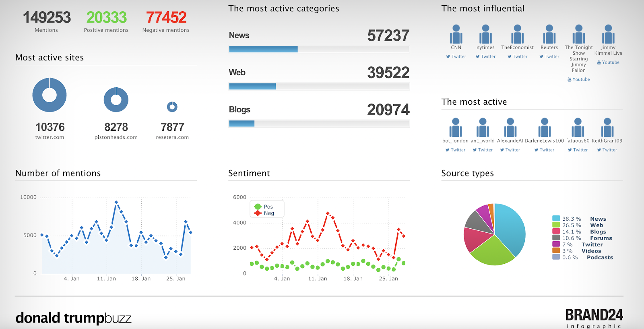The width and height of the screenshot is (644, 329).
Task: Open Twitter link under TheEconomist
Action: point(517,57)
